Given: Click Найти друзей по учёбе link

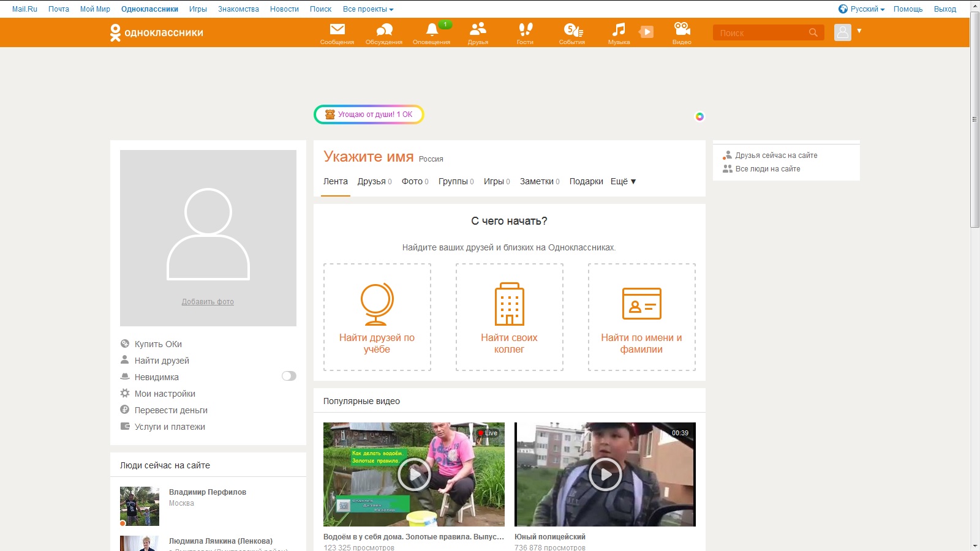Looking at the screenshot, I should click(377, 343).
